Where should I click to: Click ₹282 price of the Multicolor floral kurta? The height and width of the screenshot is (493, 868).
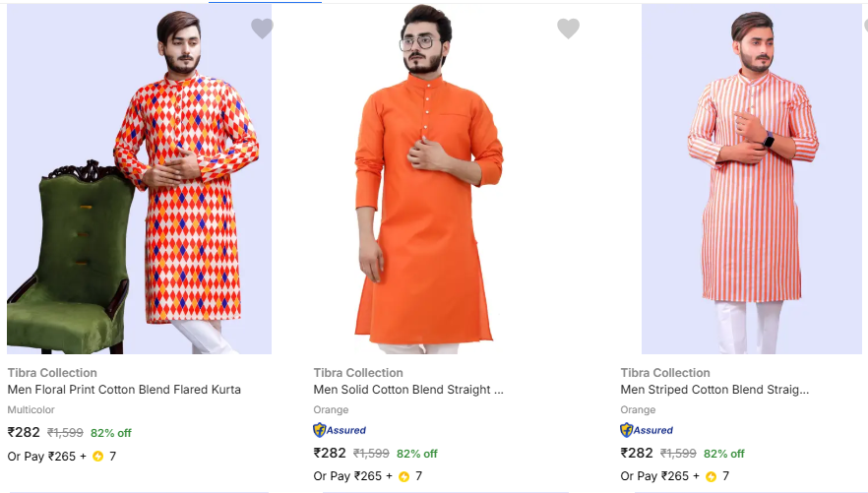(x=24, y=432)
